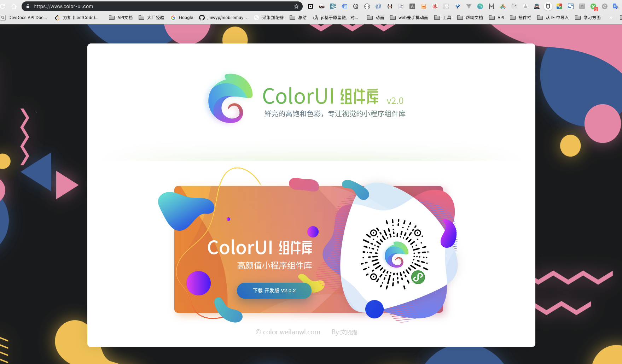Open the hooded spy-face extension icon
Image resolution: width=622 pixels, height=364 pixels.
[537, 6]
